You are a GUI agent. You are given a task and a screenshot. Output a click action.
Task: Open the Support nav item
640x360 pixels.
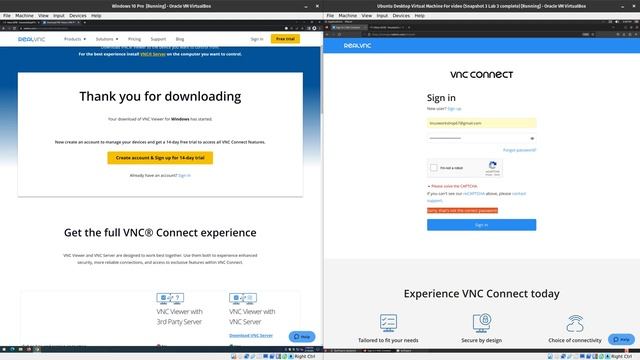pos(158,39)
